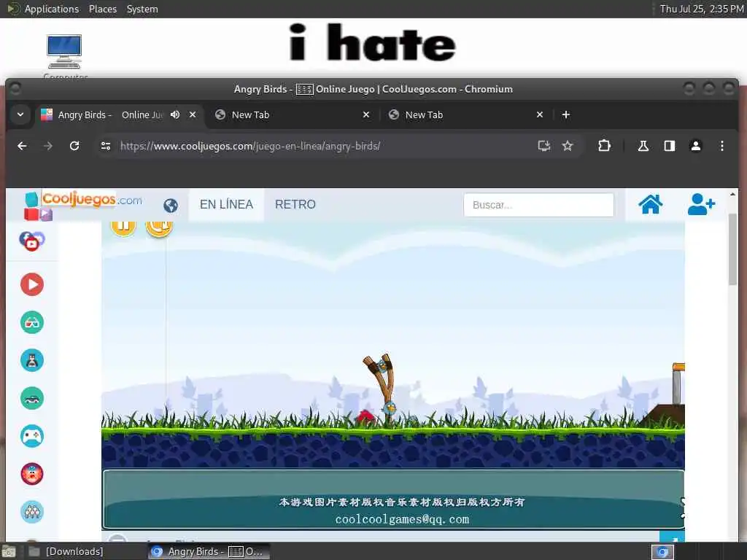Open the profile avatar menu

[x=695, y=146]
